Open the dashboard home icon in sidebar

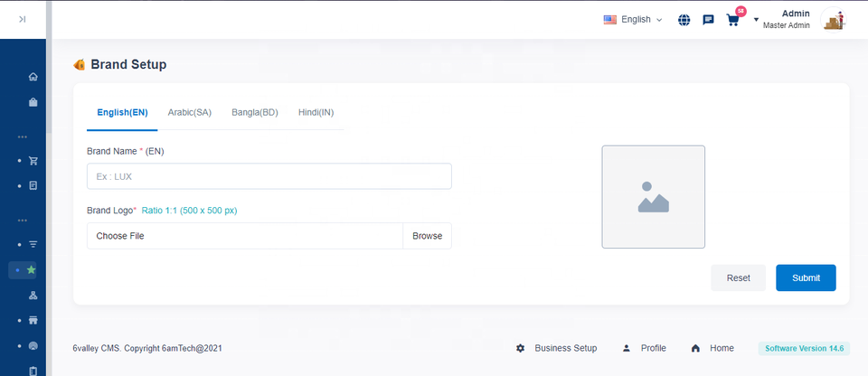point(33,77)
